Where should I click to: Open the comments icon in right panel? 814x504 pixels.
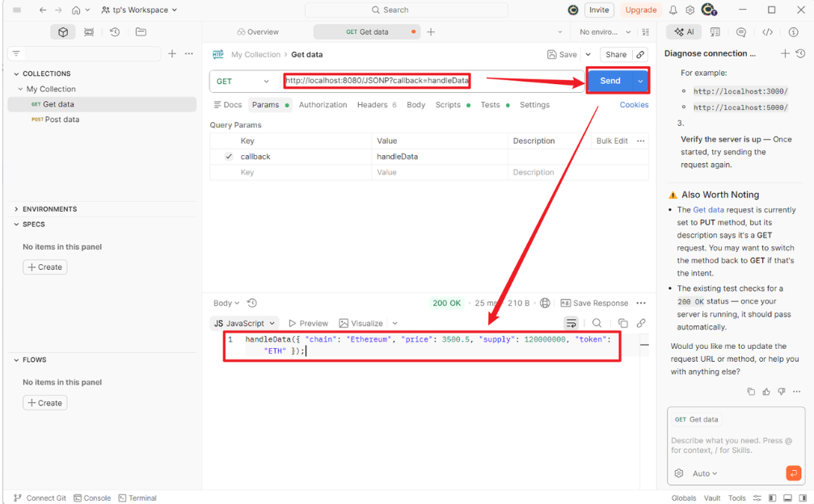click(740, 32)
